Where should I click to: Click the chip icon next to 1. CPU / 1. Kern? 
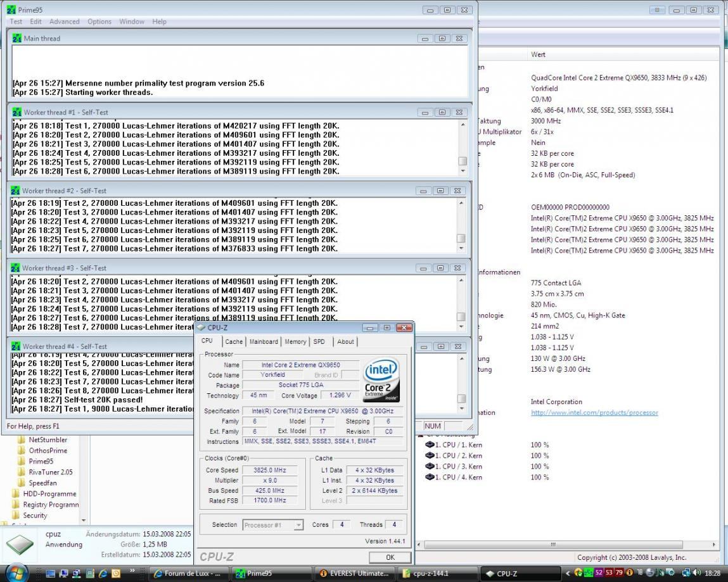429,445
